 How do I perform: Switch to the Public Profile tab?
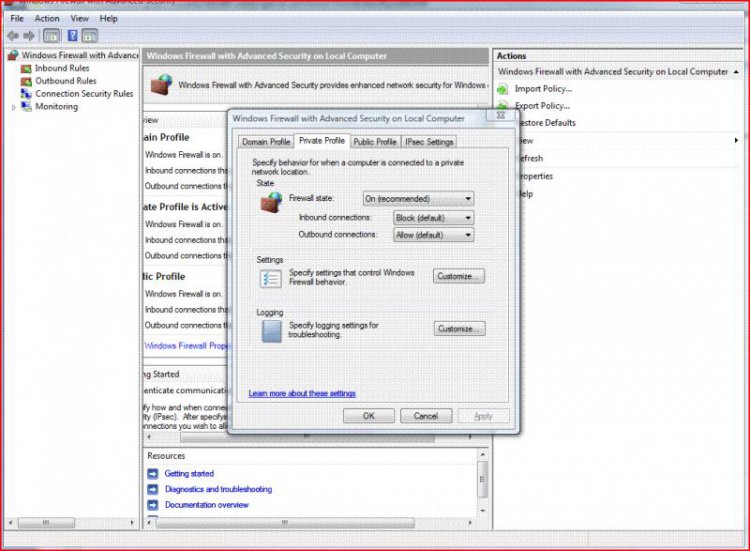click(x=375, y=142)
